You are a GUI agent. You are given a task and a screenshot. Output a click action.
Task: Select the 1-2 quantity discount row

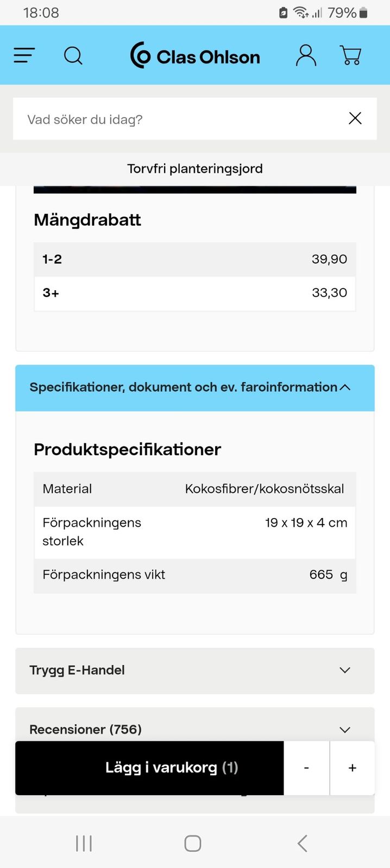pyautogui.click(x=194, y=259)
